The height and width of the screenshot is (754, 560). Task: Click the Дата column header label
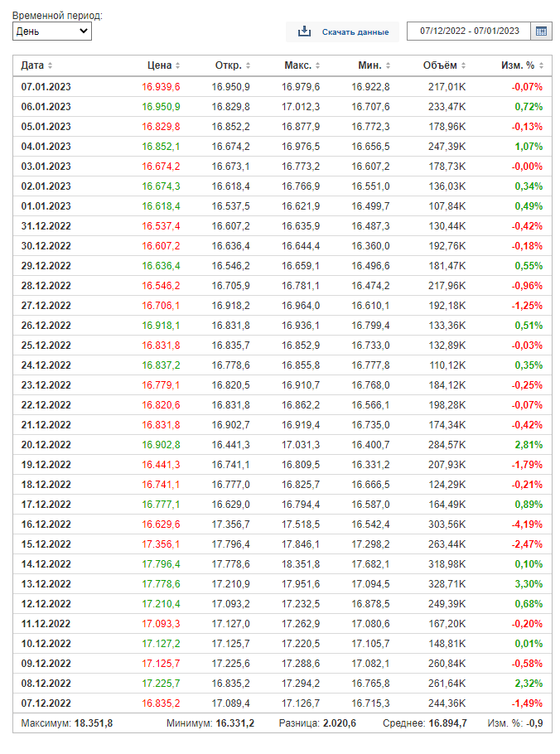(32, 66)
